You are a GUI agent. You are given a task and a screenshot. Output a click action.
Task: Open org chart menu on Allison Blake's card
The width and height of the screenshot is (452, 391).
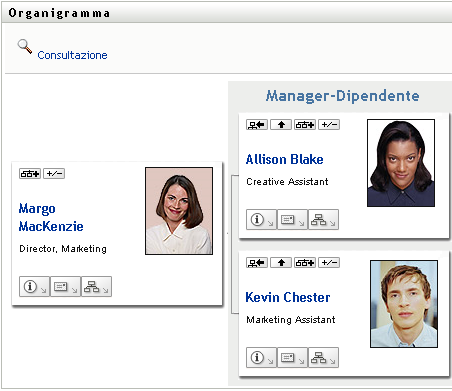click(x=323, y=220)
